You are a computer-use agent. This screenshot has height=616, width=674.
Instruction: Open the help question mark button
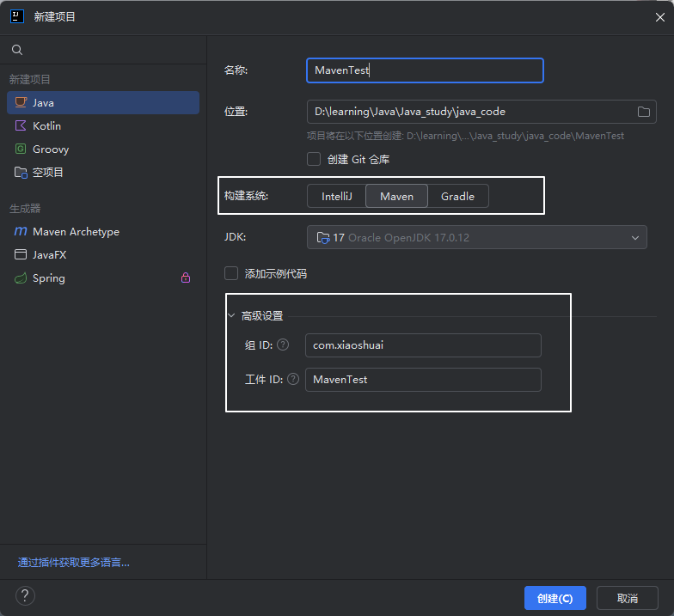click(x=25, y=596)
